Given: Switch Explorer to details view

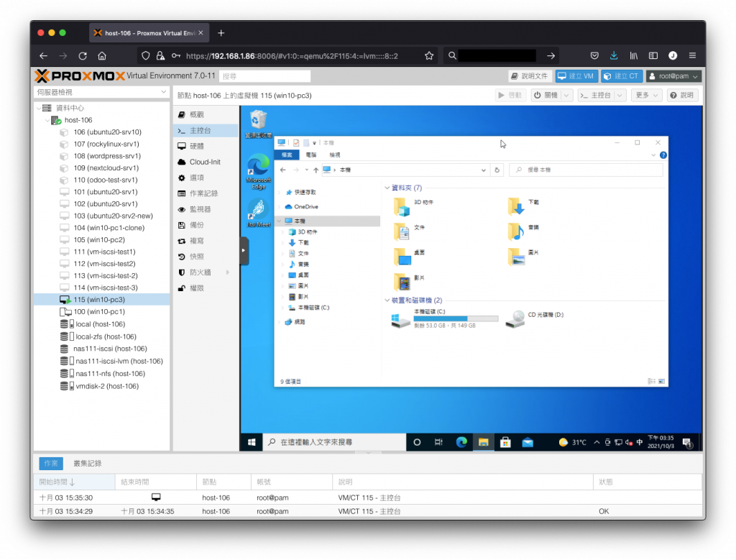Looking at the screenshot, I should pyautogui.click(x=651, y=382).
